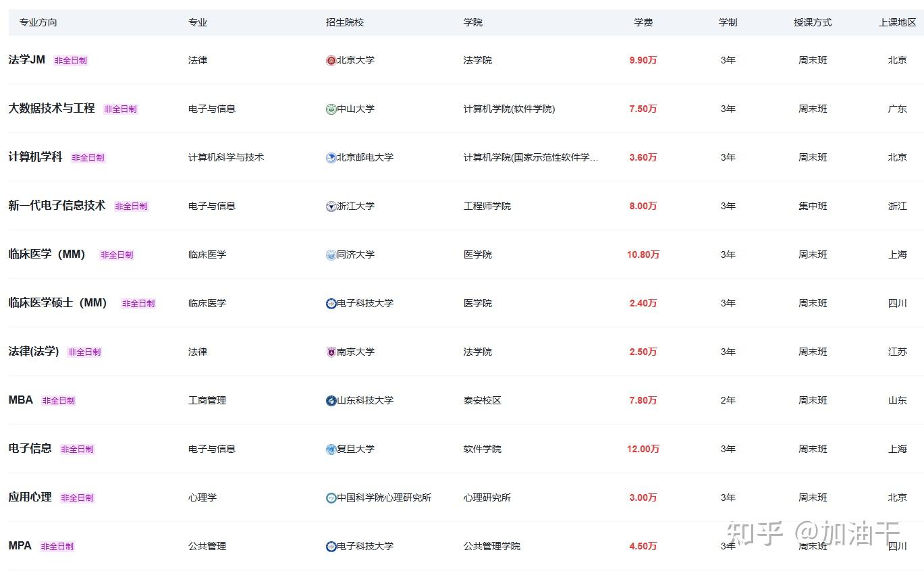Click the 浙江大学 school logo icon
This screenshot has width=924, height=571.
point(331,207)
